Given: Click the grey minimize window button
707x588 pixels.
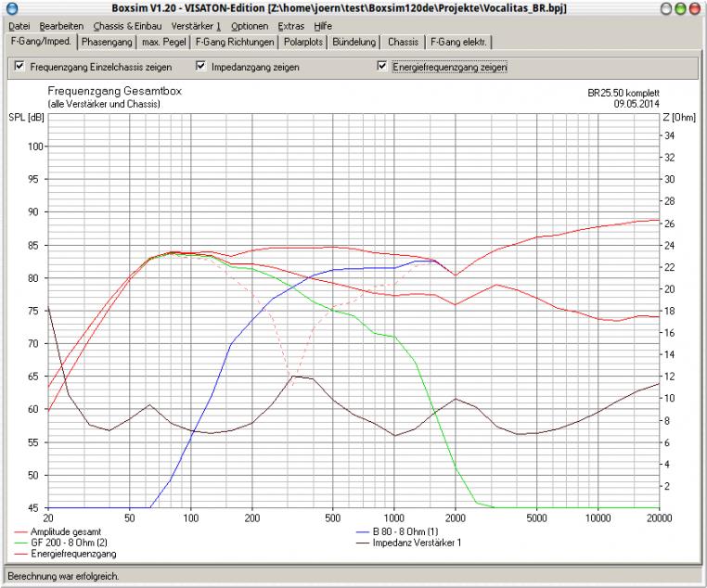Looking at the screenshot, I should [x=665, y=8].
